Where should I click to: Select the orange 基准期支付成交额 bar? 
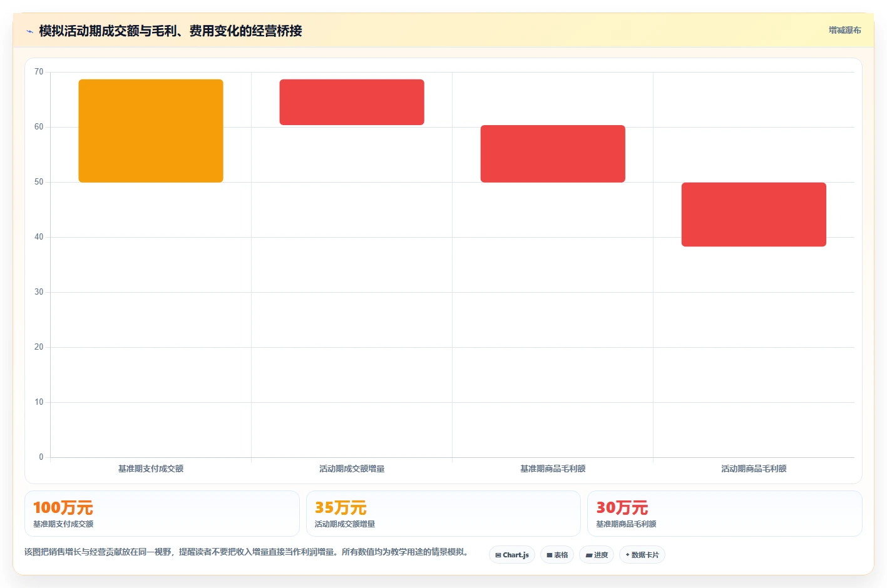151,131
